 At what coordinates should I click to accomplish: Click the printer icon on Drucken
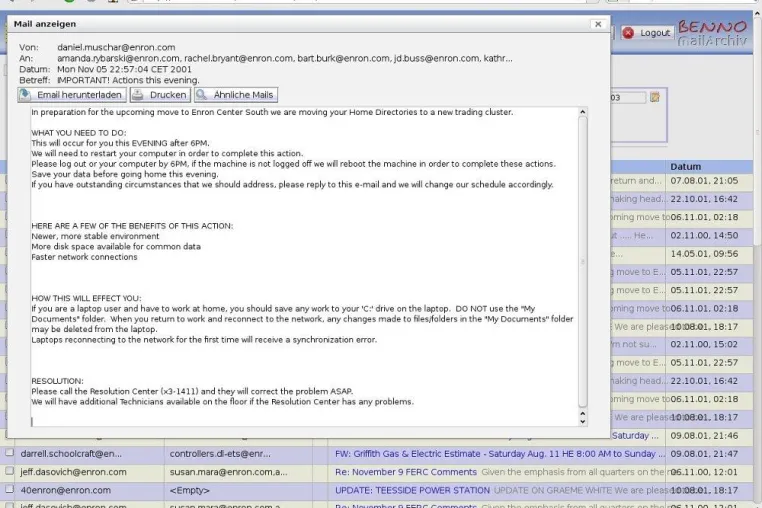pyautogui.click(x=138, y=95)
